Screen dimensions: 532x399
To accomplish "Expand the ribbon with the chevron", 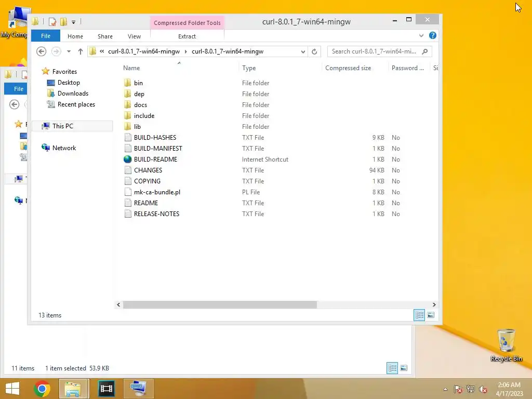I will click(421, 35).
